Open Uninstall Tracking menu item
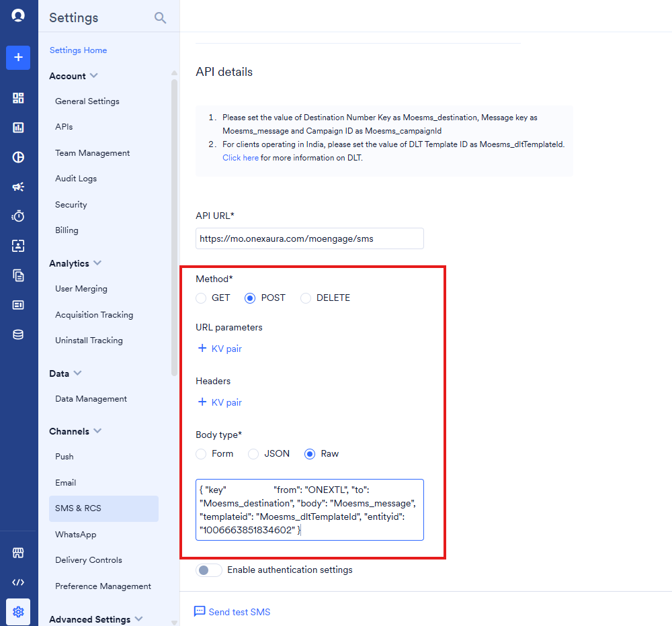 [89, 341]
